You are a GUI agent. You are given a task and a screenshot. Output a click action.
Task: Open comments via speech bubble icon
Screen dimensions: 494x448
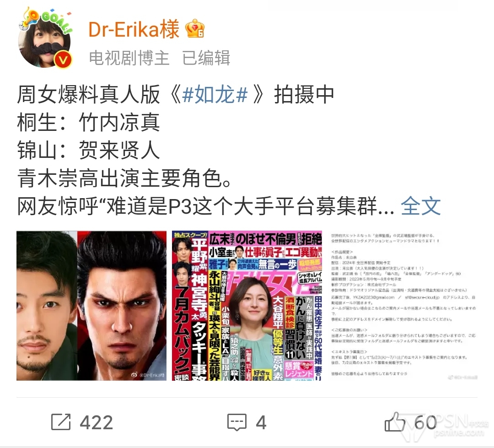click(x=237, y=422)
